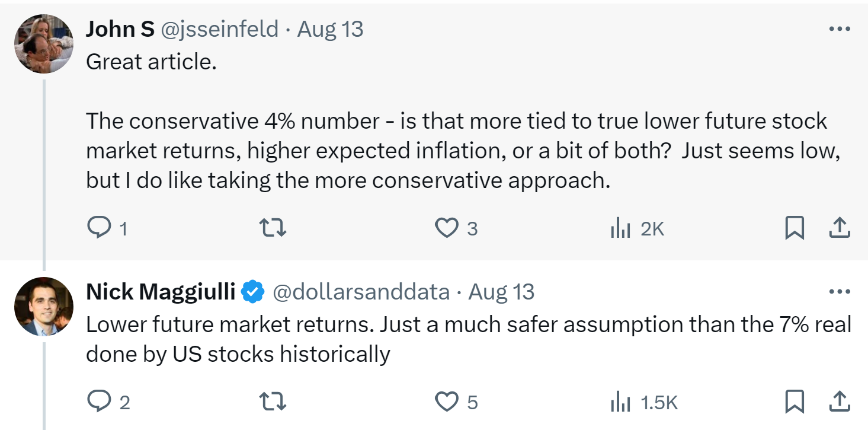Retweet John S's post
Screen dimensions: 868x430
[274, 228]
